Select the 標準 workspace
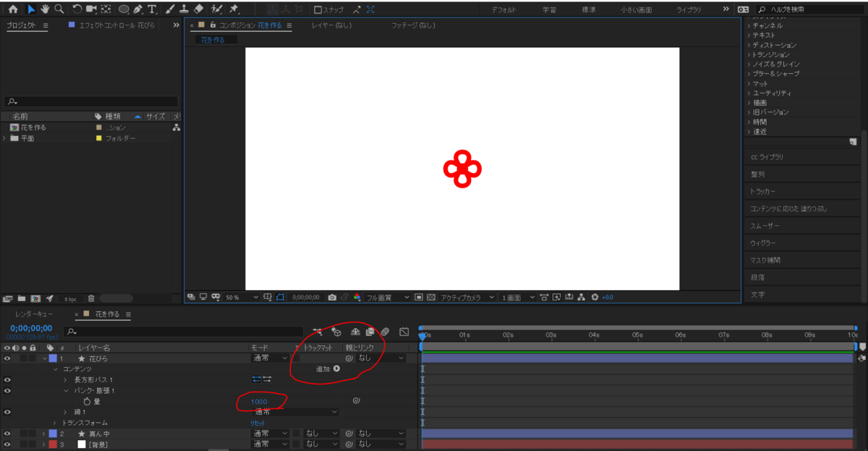The image size is (868, 451). click(589, 10)
